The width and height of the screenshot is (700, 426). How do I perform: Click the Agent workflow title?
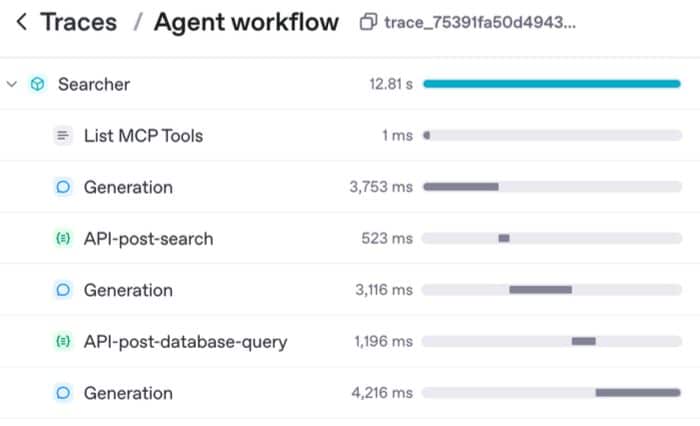click(246, 22)
